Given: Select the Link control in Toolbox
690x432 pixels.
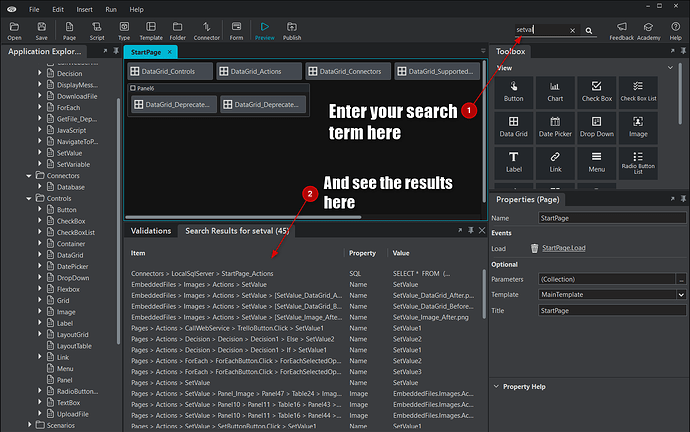Looking at the screenshot, I should tap(555, 163).
